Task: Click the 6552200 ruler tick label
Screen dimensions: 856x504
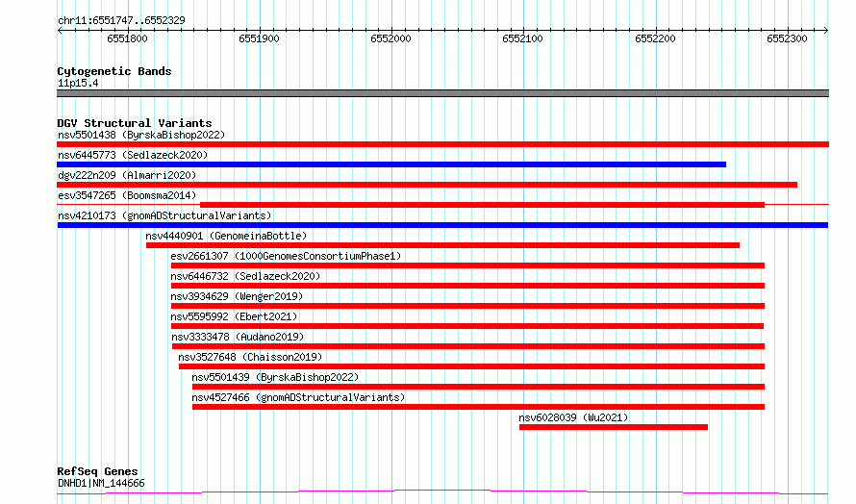Action: click(655, 38)
